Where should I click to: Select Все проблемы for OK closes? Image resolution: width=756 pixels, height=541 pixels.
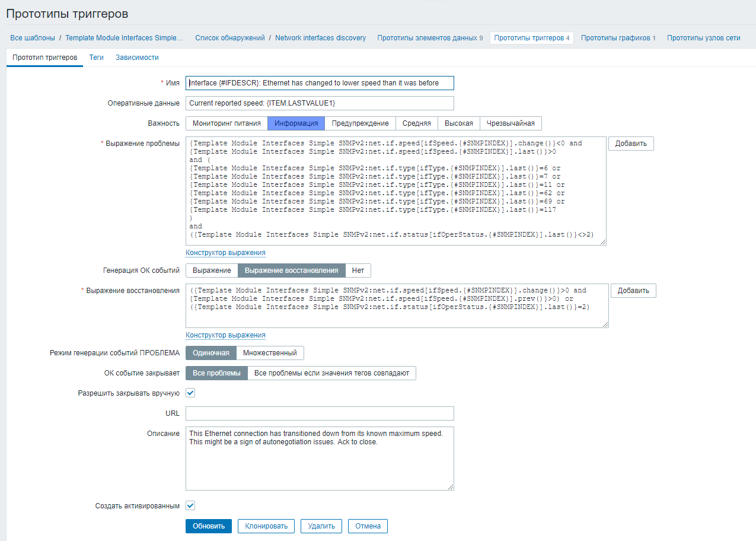(x=216, y=373)
